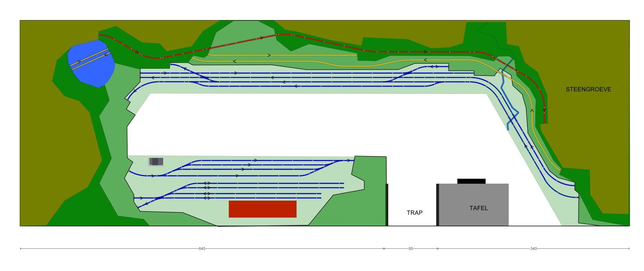Click the small gray building near tracks

click(156, 161)
